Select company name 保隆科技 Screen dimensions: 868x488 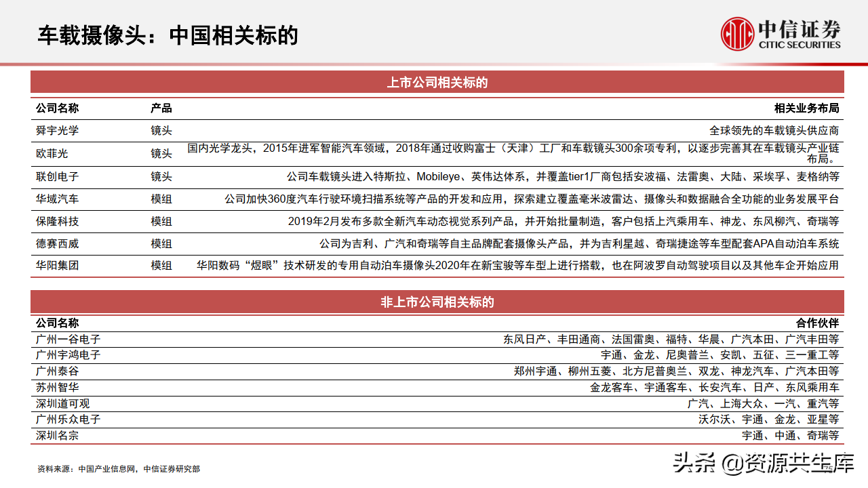pyautogui.click(x=57, y=221)
